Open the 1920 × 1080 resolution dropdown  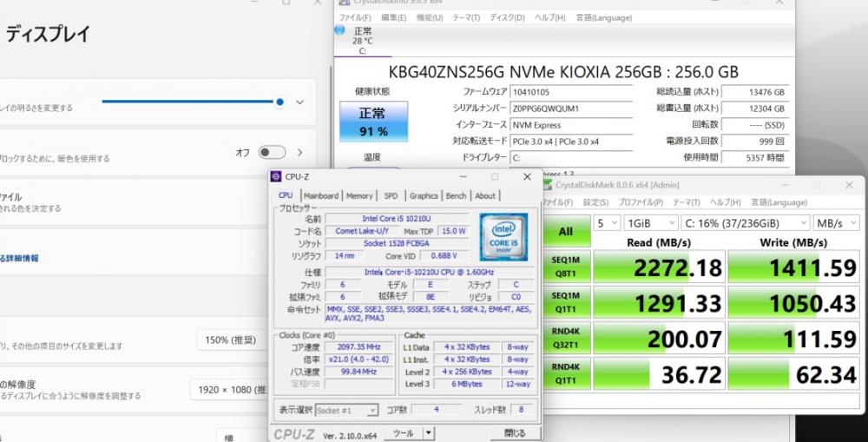pos(229,389)
